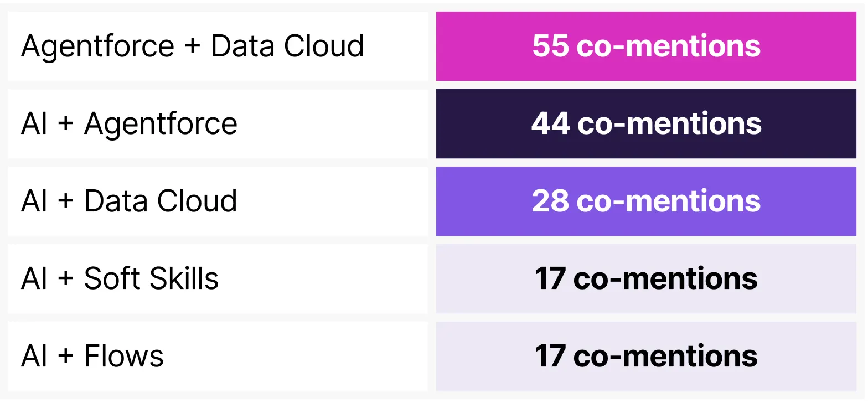Click "17 co-mentions" beside AI + Soft Skills
The image size is (868, 403).
coord(646,278)
